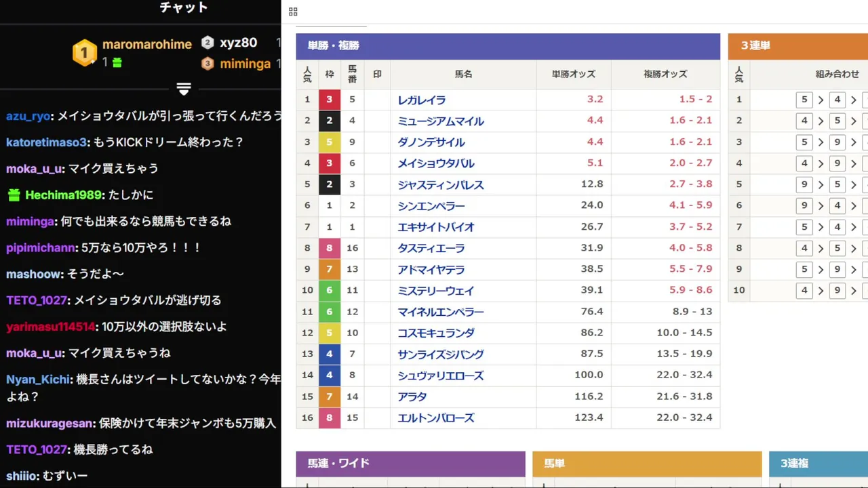Click username mashoow in chat
Viewport: 868px width, 488px height.
point(35,274)
